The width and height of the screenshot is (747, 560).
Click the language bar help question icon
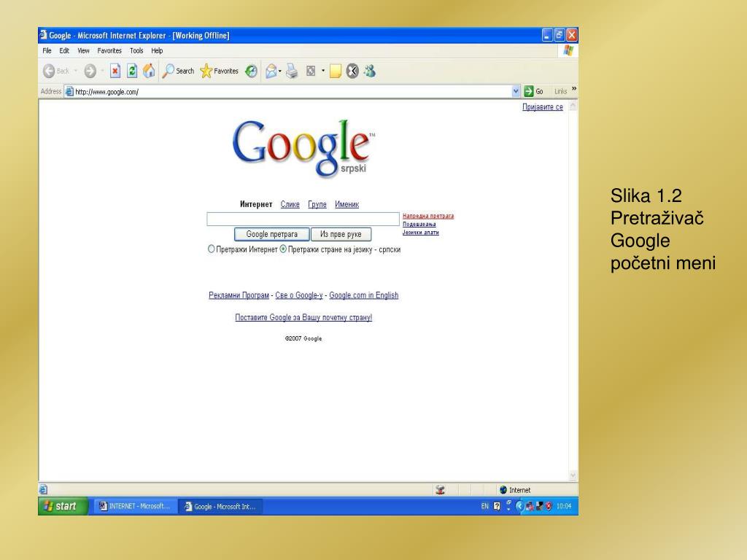[x=497, y=506]
